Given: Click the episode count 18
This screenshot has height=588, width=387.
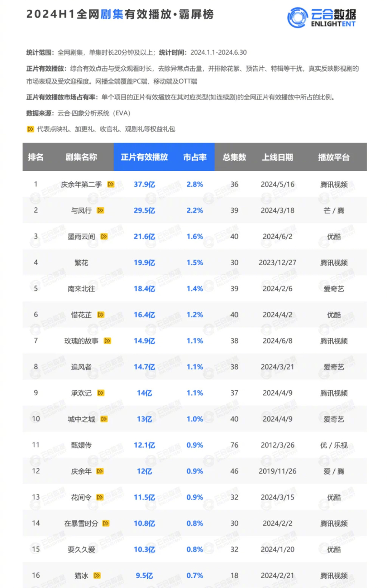Looking at the screenshot, I should coord(234,575).
